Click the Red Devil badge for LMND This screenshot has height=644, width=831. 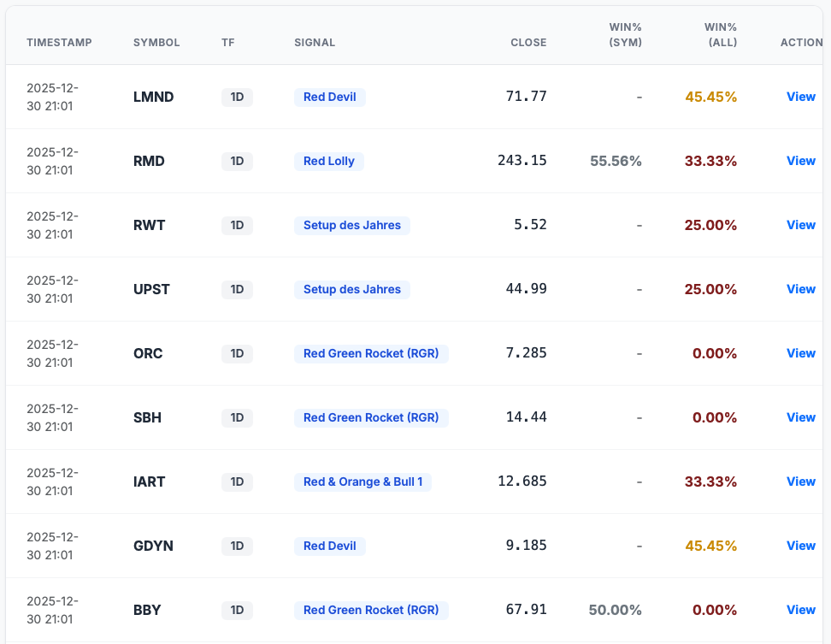tap(329, 97)
